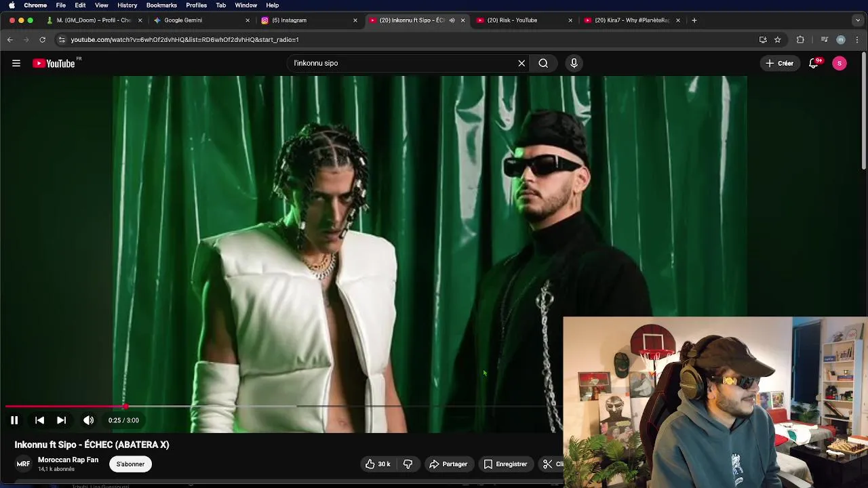Viewport: 868px width, 488px height.
Task: Switch to the Risk - YouTube tab
Action: [x=524, y=20]
